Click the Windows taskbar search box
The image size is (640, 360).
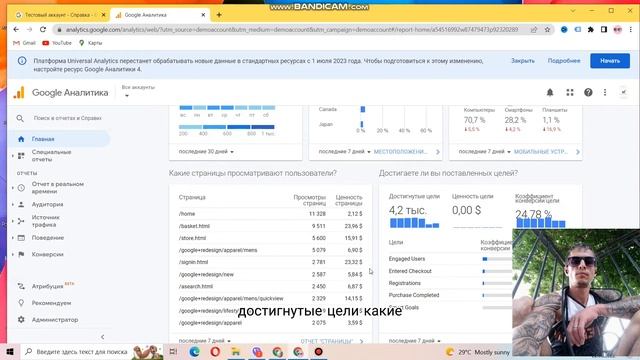pos(82,351)
